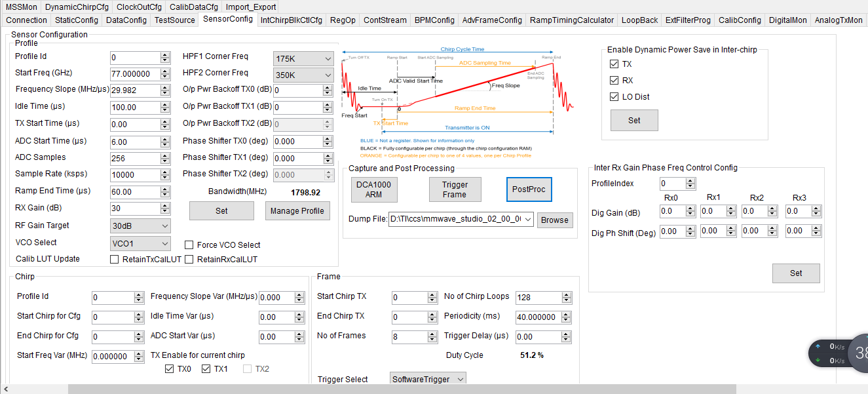
Task: Click Set in Inter Rx Gain config
Action: coord(796,273)
